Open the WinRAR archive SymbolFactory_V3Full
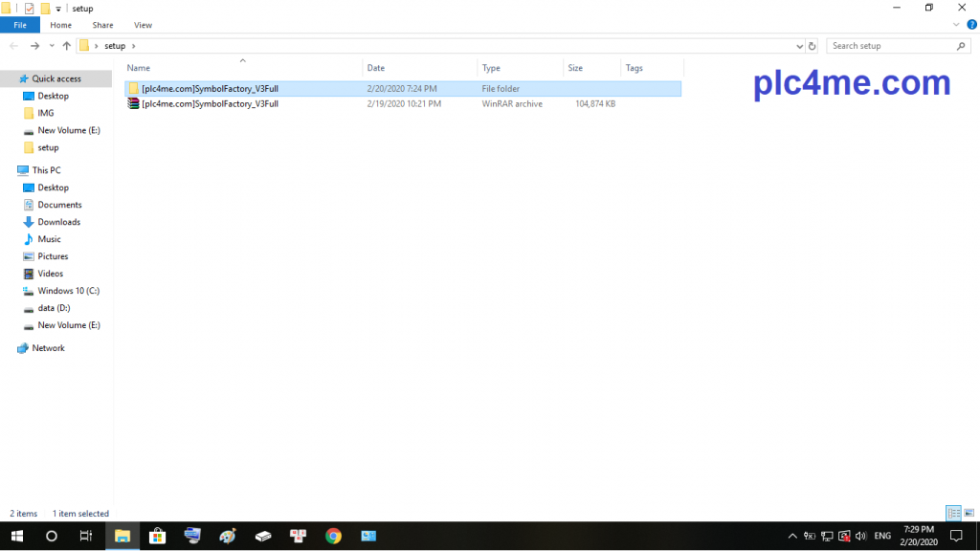The width and height of the screenshot is (980, 551). [x=210, y=103]
